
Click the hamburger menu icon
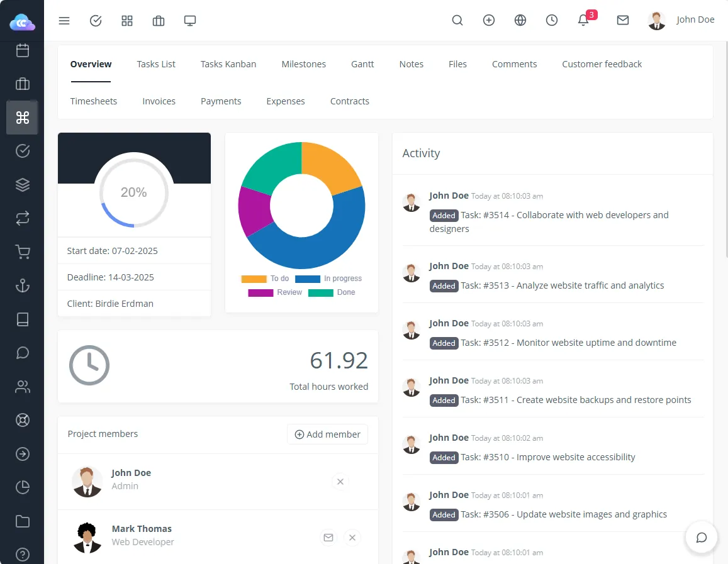64,21
